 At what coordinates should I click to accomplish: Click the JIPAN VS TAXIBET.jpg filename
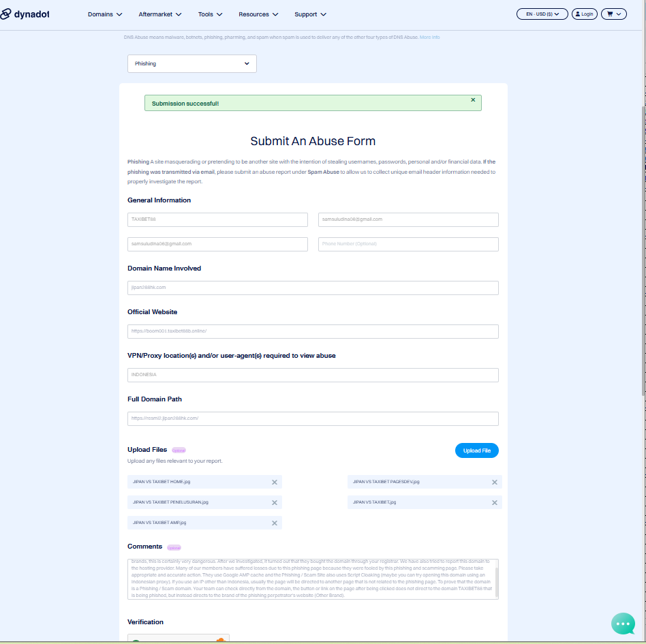point(375,502)
